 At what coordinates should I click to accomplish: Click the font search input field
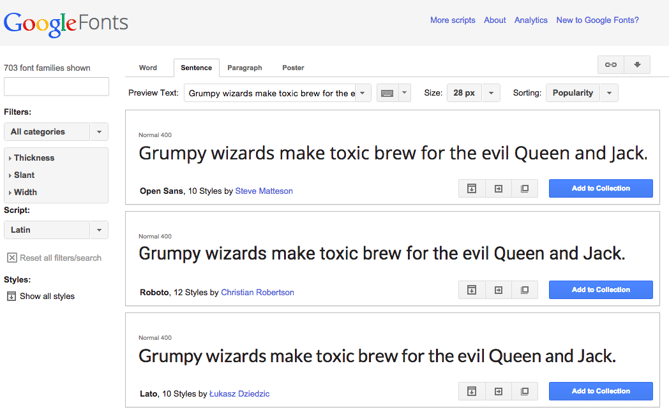(56, 88)
